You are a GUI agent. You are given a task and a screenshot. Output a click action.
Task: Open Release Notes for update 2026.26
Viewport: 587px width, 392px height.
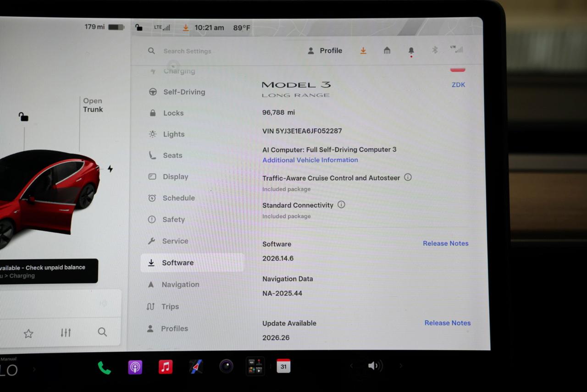[x=448, y=323]
